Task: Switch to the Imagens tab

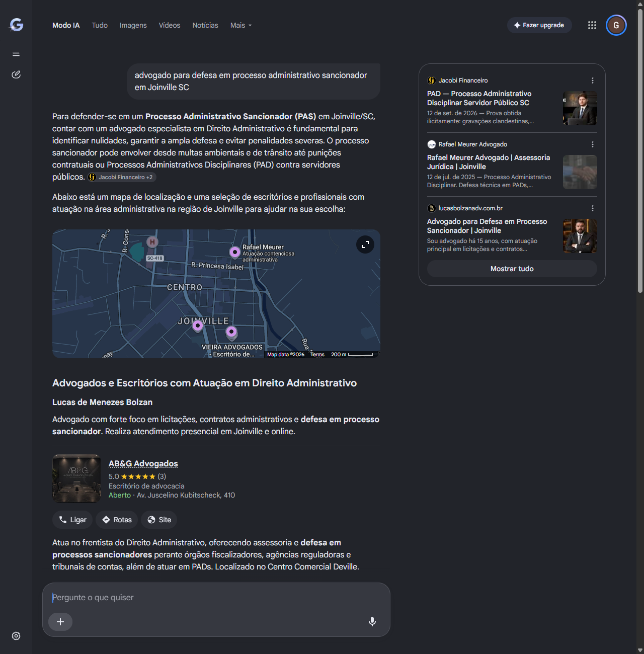Action: pyautogui.click(x=133, y=25)
